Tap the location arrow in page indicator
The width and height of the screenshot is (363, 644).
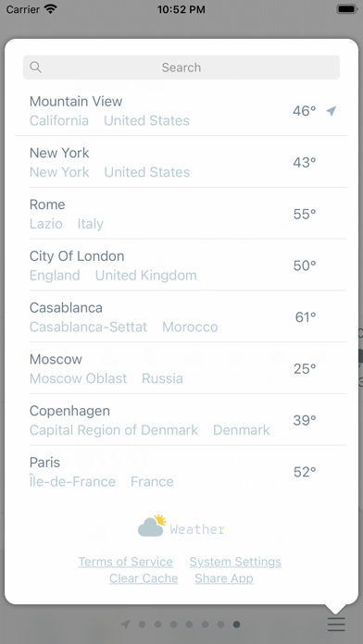[x=126, y=625]
